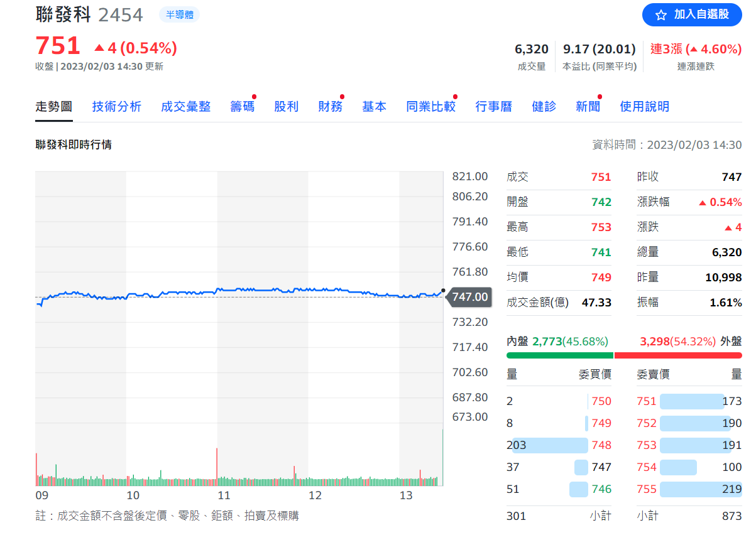Click the 昨量 value 10,998
Image resolution: width=756 pixels, height=540 pixels.
(723, 278)
